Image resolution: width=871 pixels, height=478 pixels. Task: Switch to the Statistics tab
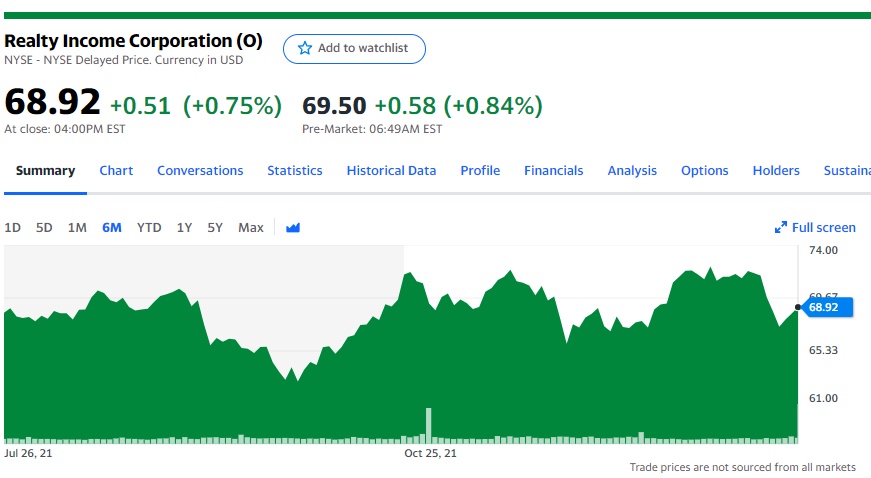(x=294, y=170)
